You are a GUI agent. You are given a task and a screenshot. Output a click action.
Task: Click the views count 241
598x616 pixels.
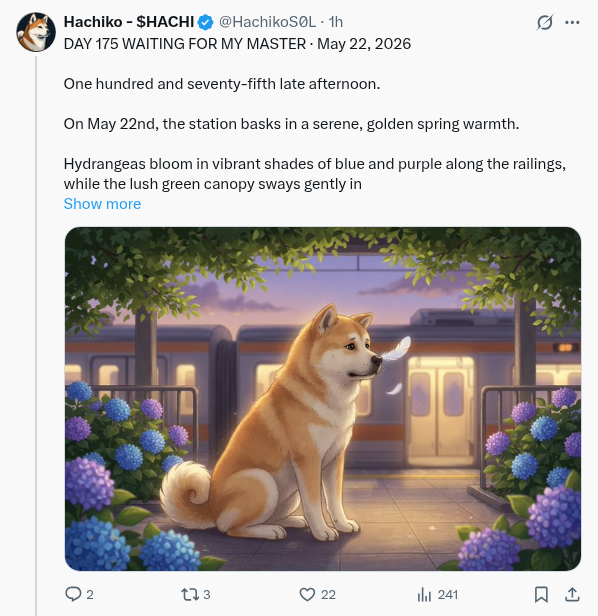coord(448,594)
